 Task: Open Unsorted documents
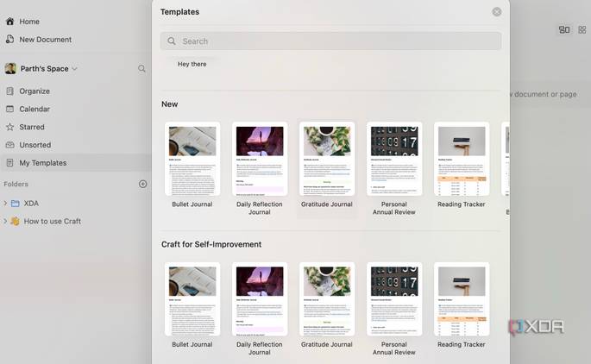(35, 145)
